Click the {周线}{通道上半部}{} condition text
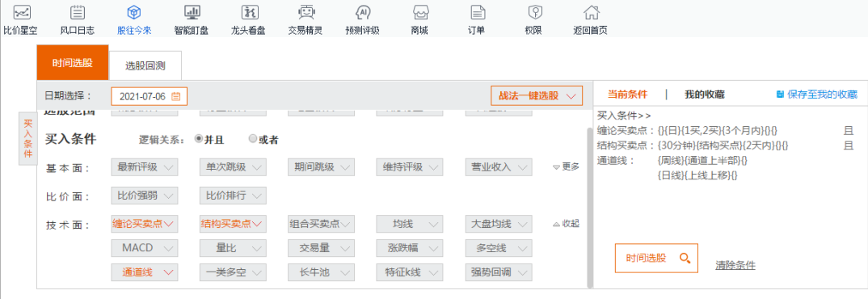 click(x=702, y=161)
